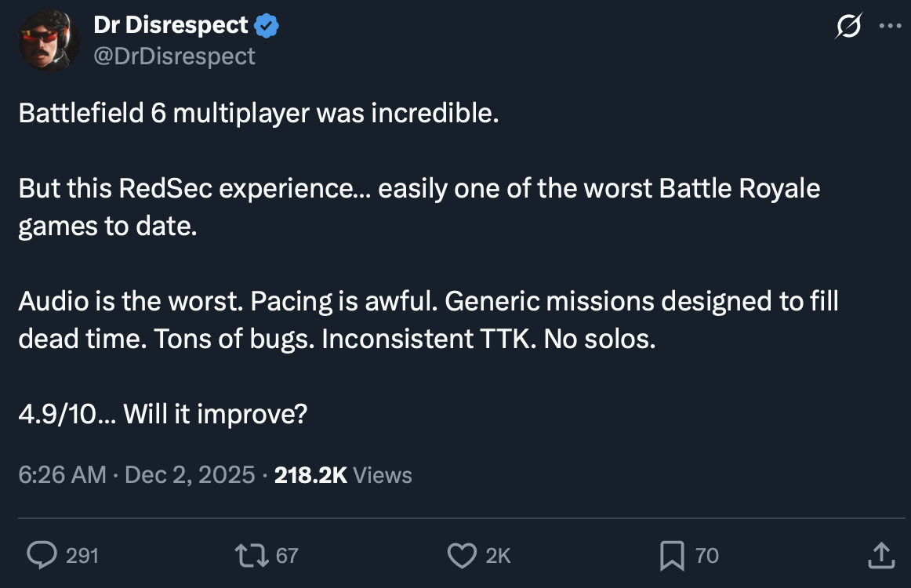Click the 291 replies count
This screenshot has width=911, height=588.
click(x=82, y=555)
